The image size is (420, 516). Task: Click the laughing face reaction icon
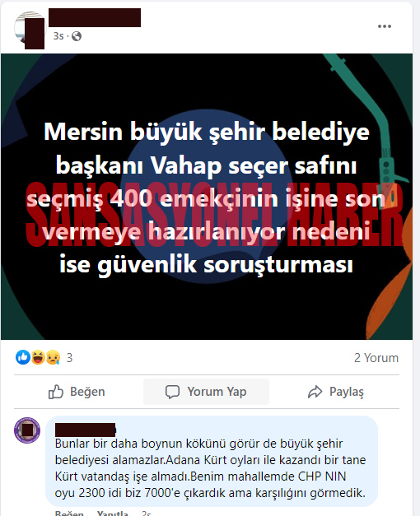click(38, 357)
